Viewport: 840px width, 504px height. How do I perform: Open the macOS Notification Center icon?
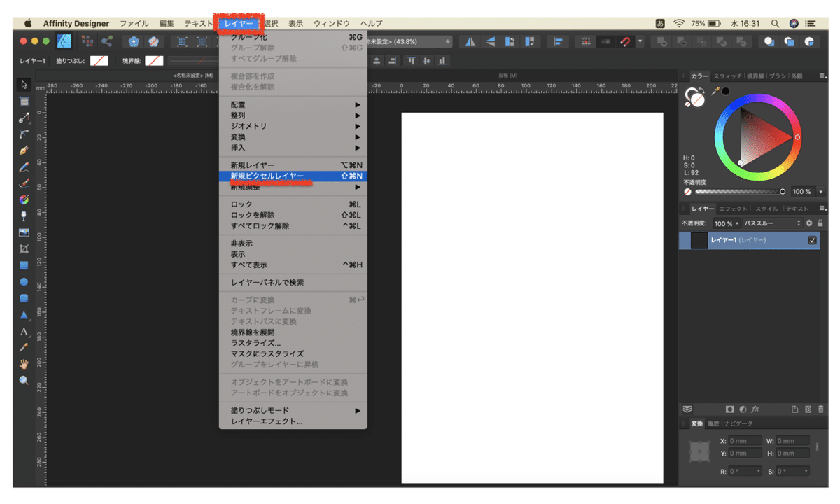tap(812, 23)
